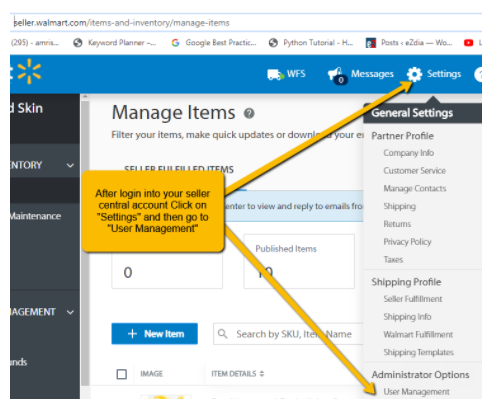The height and width of the screenshot is (399, 484).
Task: Select the Seller Fulfilled Items tab
Action: pyautogui.click(x=179, y=169)
